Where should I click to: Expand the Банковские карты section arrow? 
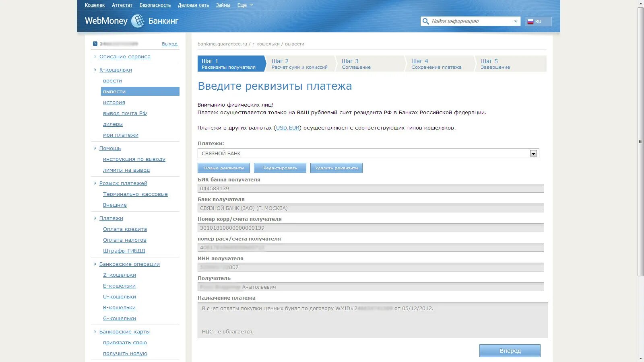[95, 332]
